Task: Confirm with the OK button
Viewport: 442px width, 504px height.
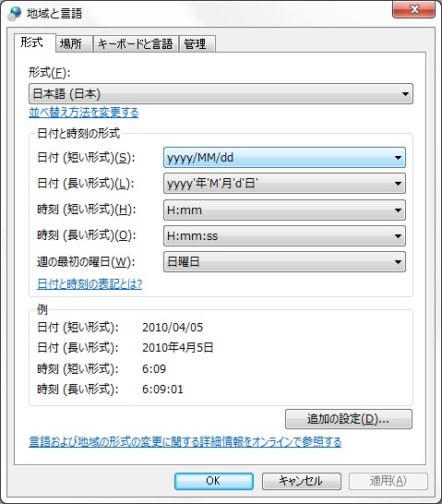Action: pos(214,481)
